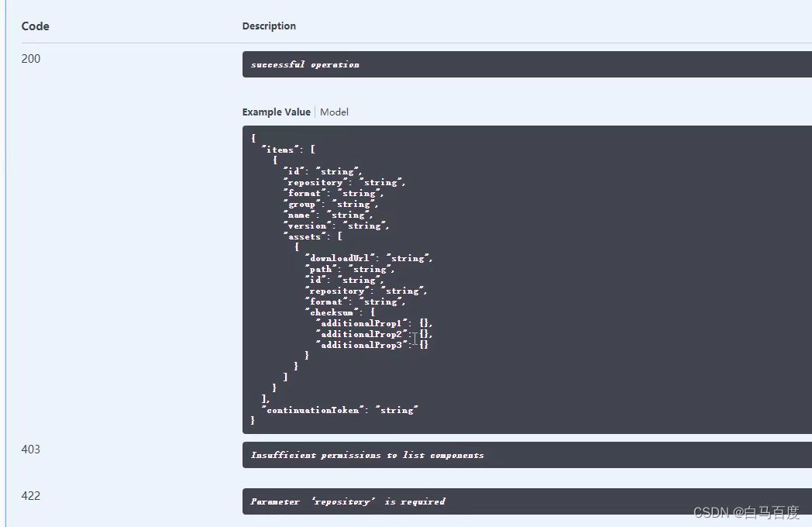This screenshot has width=812, height=527.
Task: Click the "additionalProp2" line
Action: point(374,334)
